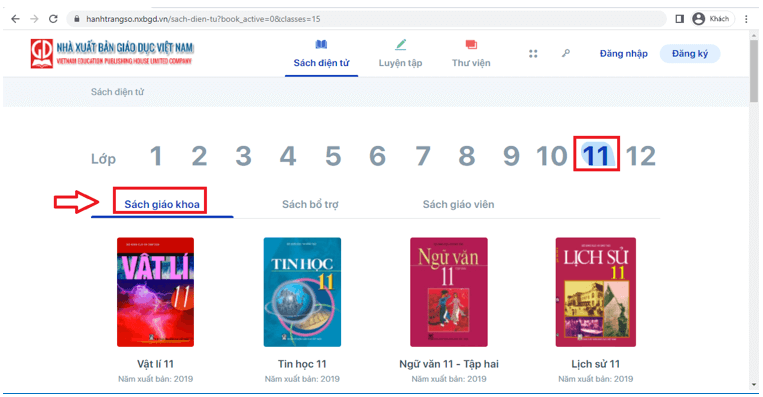Select grade 8 in Lớp row

point(467,156)
